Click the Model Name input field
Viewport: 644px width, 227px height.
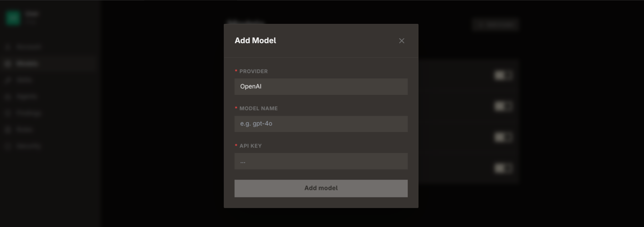point(321,124)
